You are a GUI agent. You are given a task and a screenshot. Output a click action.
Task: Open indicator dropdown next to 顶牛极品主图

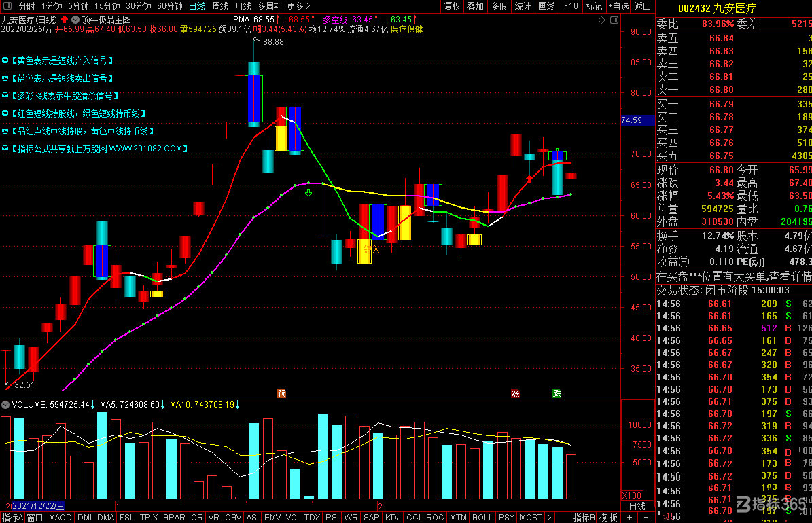point(75,20)
